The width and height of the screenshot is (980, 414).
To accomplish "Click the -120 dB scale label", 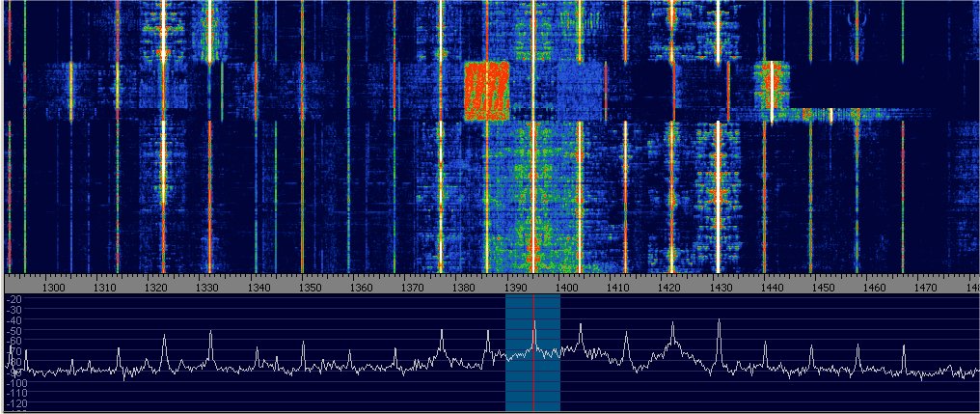I will (x=14, y=405).
